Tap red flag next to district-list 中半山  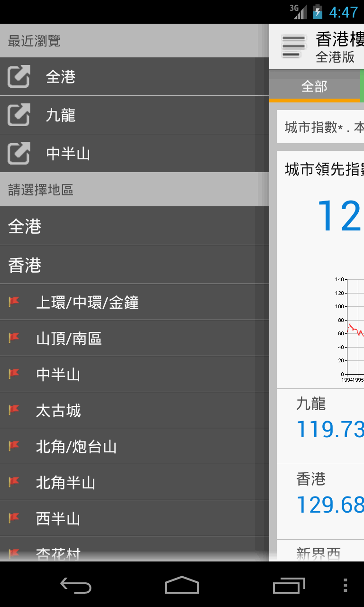14,374
